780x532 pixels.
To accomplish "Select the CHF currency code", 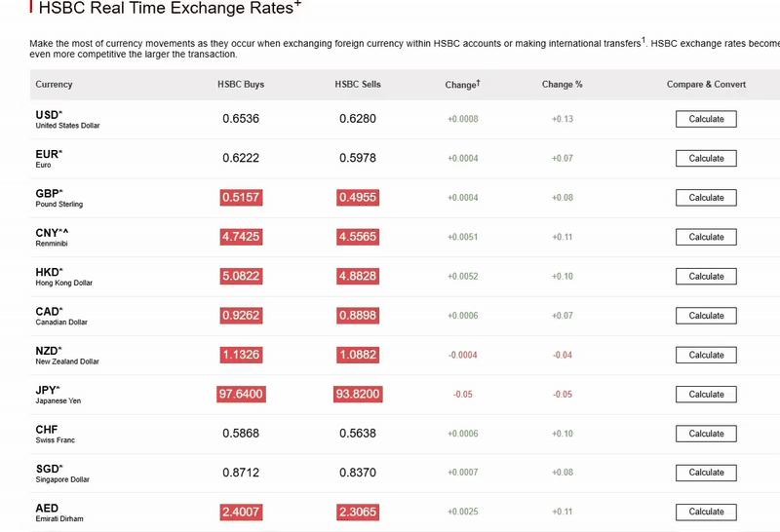I will (46, 429).
